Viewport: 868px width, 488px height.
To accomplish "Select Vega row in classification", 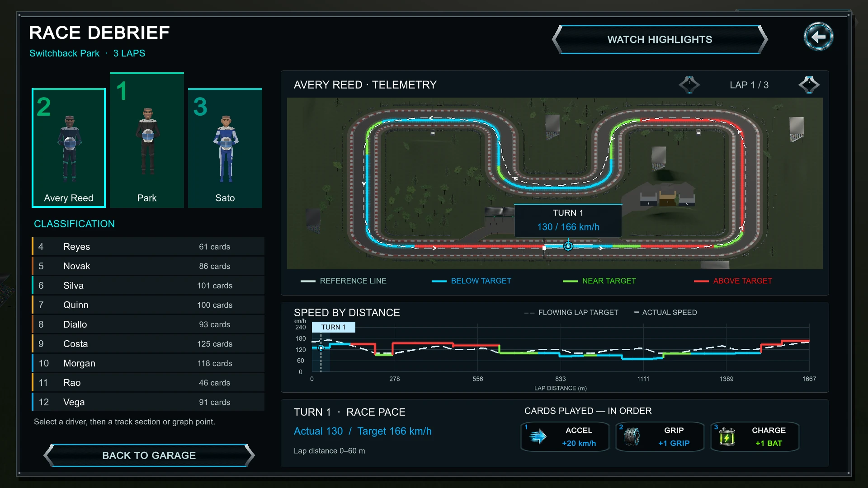I will (x=148, y=402).
